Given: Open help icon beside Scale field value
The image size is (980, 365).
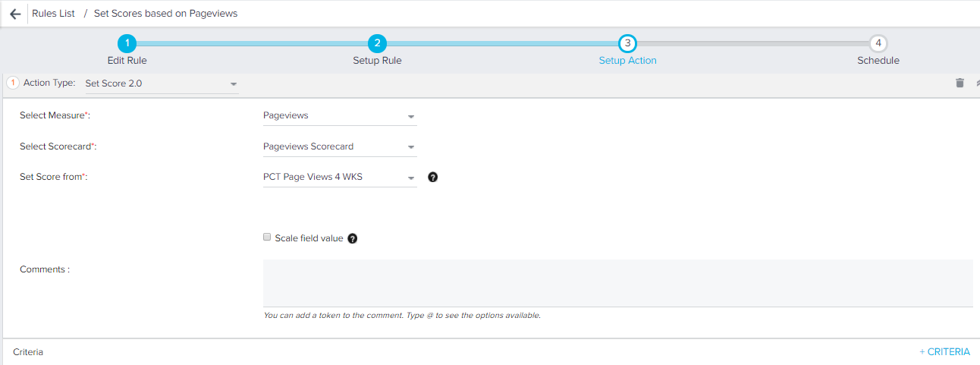Looking at the screenshot, I should click(x=352, y=238).
